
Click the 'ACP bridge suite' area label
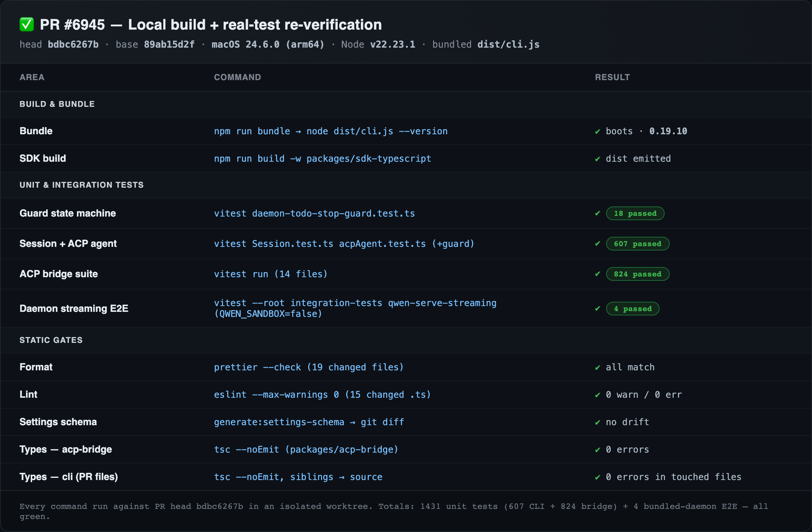59,274
